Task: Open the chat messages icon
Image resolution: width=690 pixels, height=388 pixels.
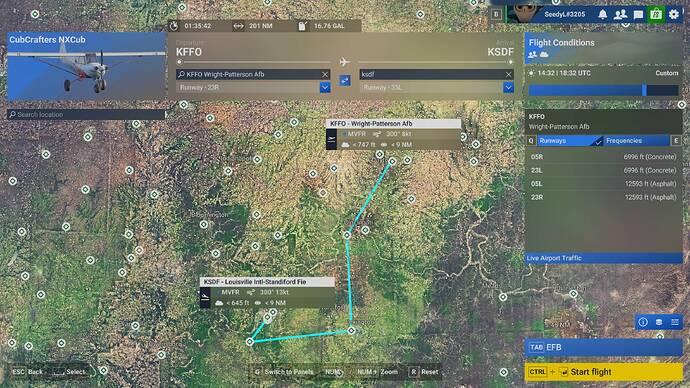Action: (x=638, y=15)
